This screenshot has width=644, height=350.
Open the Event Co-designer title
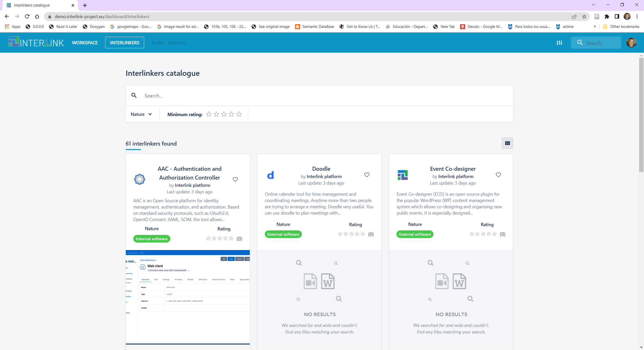(453, 169)
